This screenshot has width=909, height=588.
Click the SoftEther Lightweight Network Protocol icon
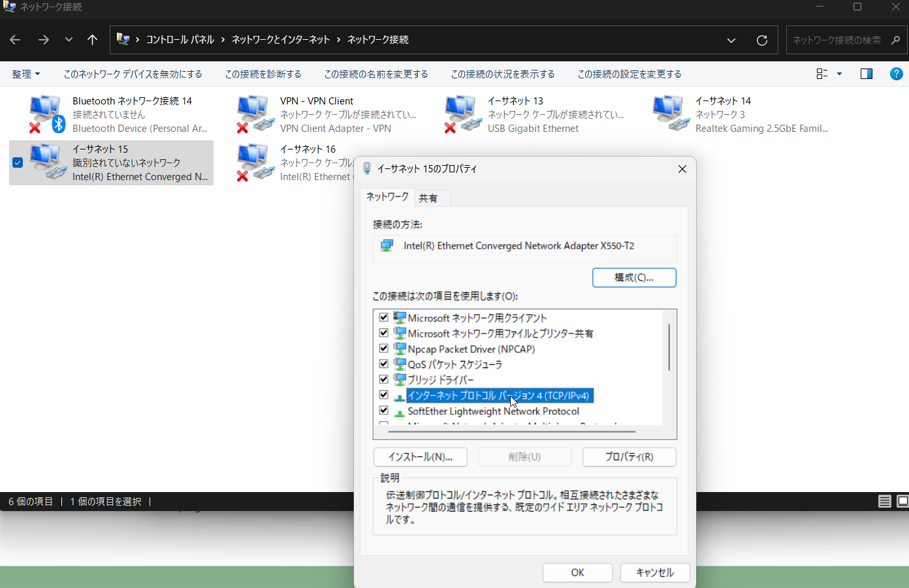click(400, 412)
